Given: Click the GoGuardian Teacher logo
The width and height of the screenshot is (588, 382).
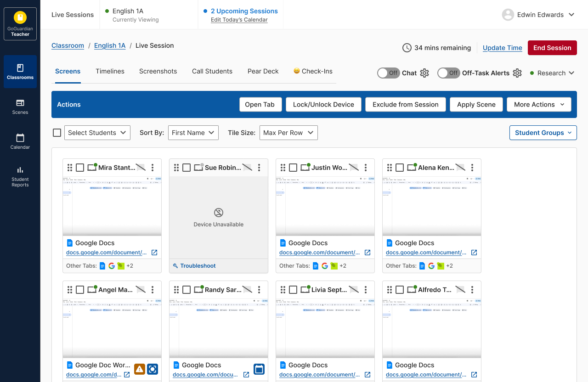Looking at the screenshot, I should pyautogui.click(x=20, y=24).
